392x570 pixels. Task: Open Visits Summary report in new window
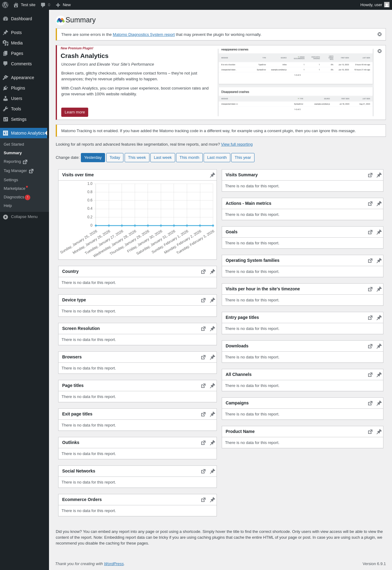[x=370, y=175]
